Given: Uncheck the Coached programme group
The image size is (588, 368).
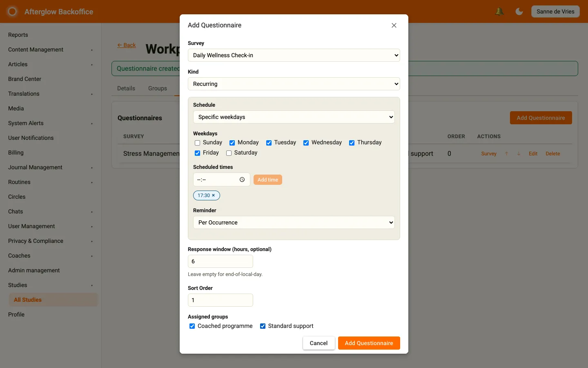Looking at the screenshot, I should pos(192,326).
